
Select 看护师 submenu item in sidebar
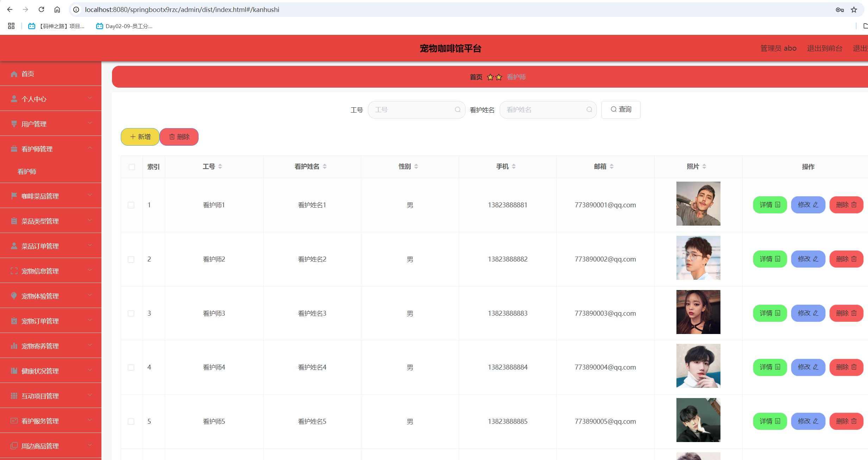pos(27,172)
